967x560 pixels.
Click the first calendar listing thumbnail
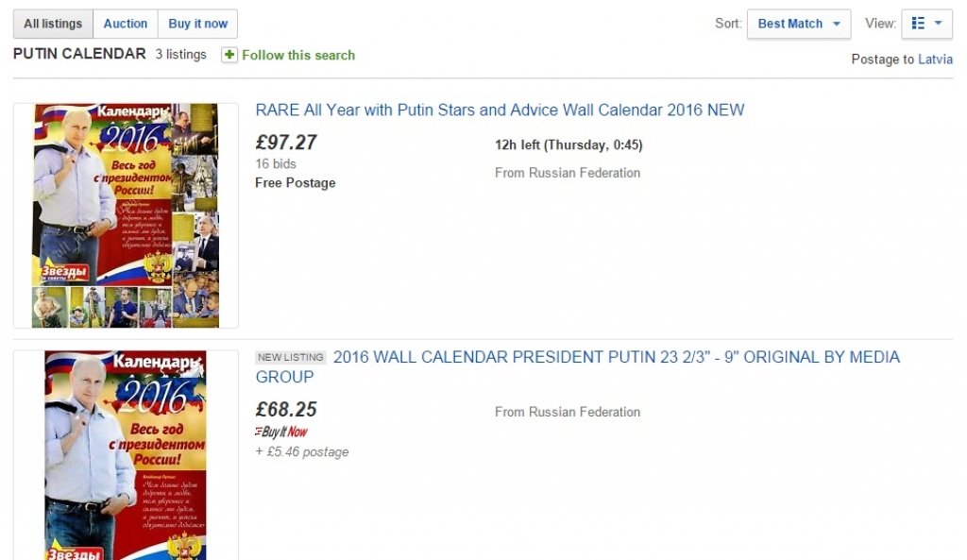pos(126,215)
